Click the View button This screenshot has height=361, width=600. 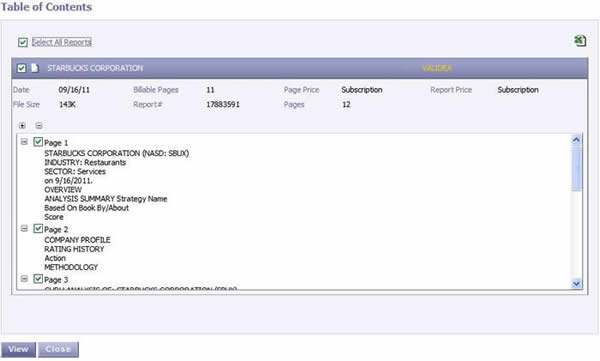(x=18, y=350)
